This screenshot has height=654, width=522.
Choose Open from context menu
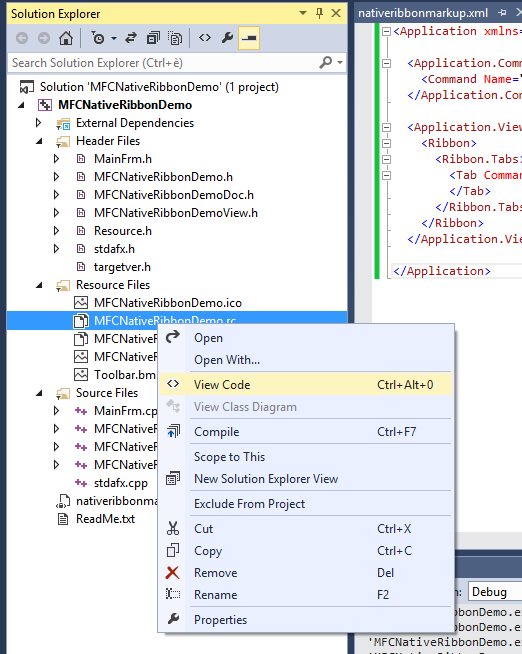point(306,338)
